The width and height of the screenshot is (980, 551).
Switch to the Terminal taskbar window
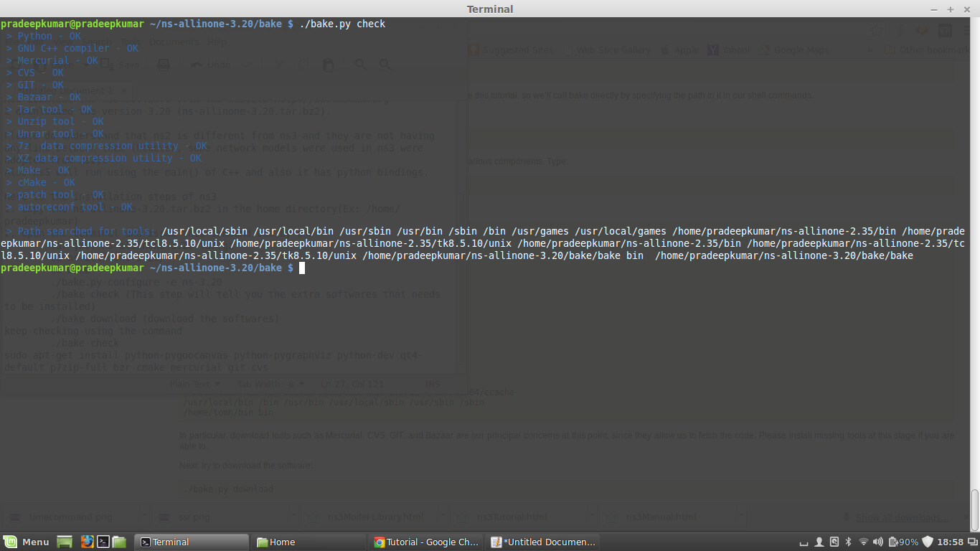(x=192, y=542)
